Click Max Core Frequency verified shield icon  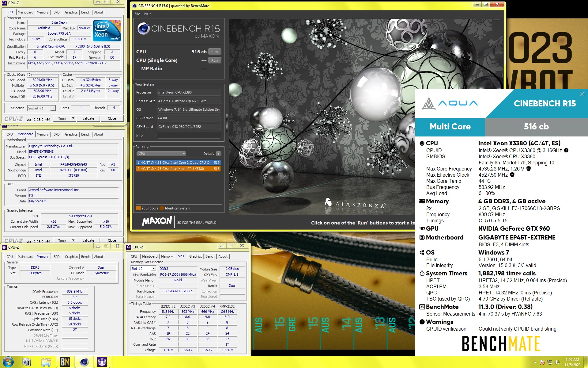tap(529, 169)
